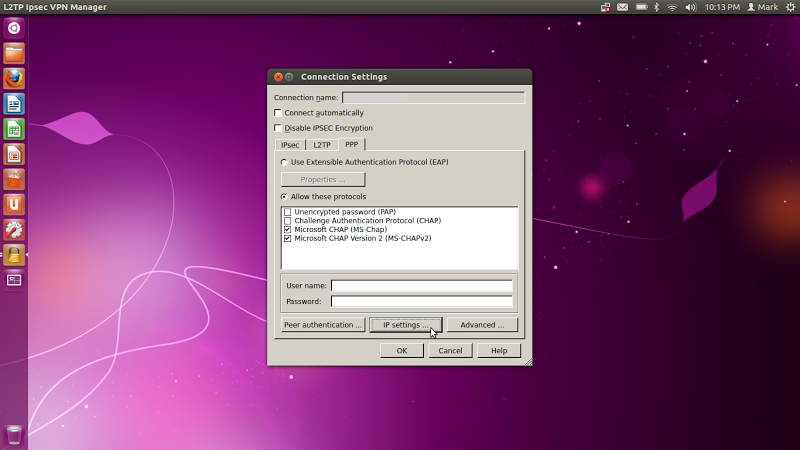The height and width of the screenshot is (450, 800).
Task: Check Challenge Authentication Protocol (CHAP)
Action: pos(288,220)
